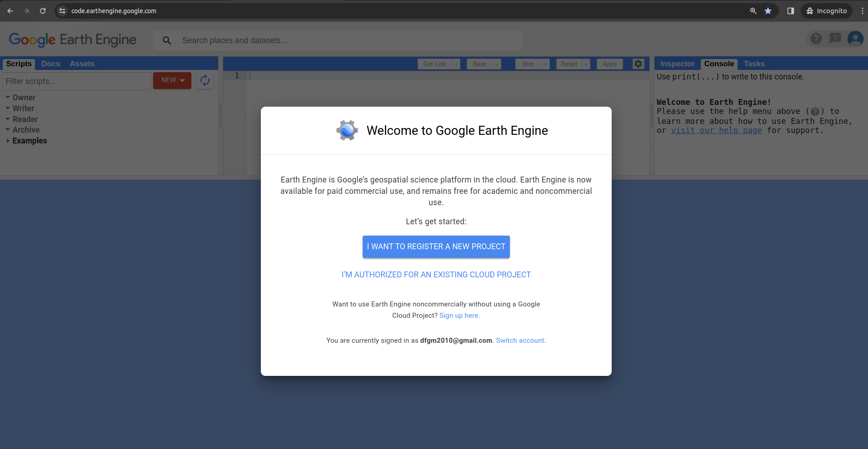Expand the Examples script section
868x449 pixels.
29,140
